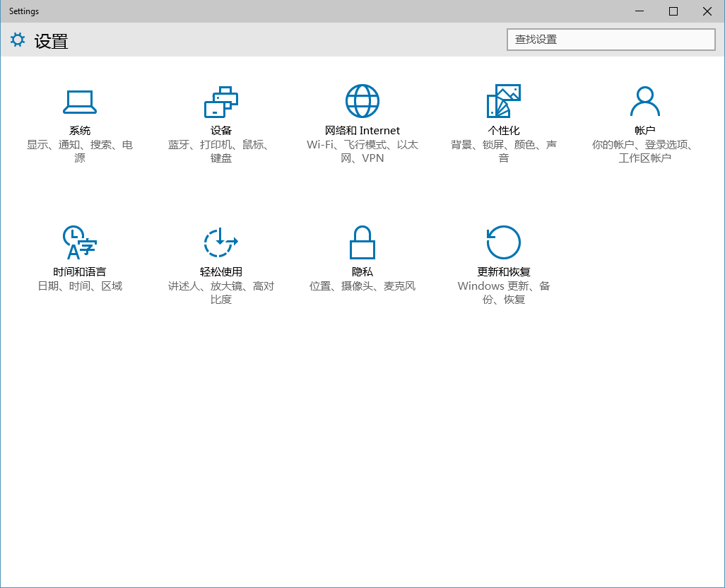Open the 个性化 picture icon
The width and height of the screenshot is (725, 588).
(x=504, y=101)
